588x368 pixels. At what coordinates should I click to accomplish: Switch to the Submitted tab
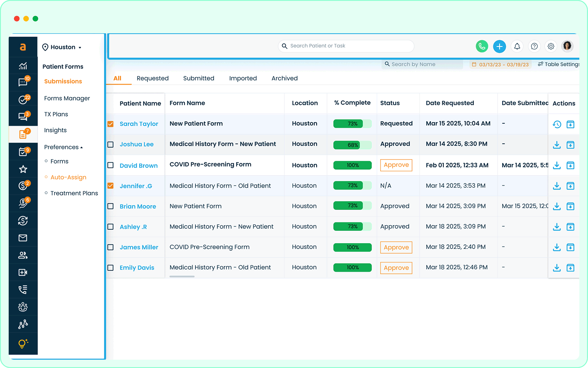coord(198,79)
